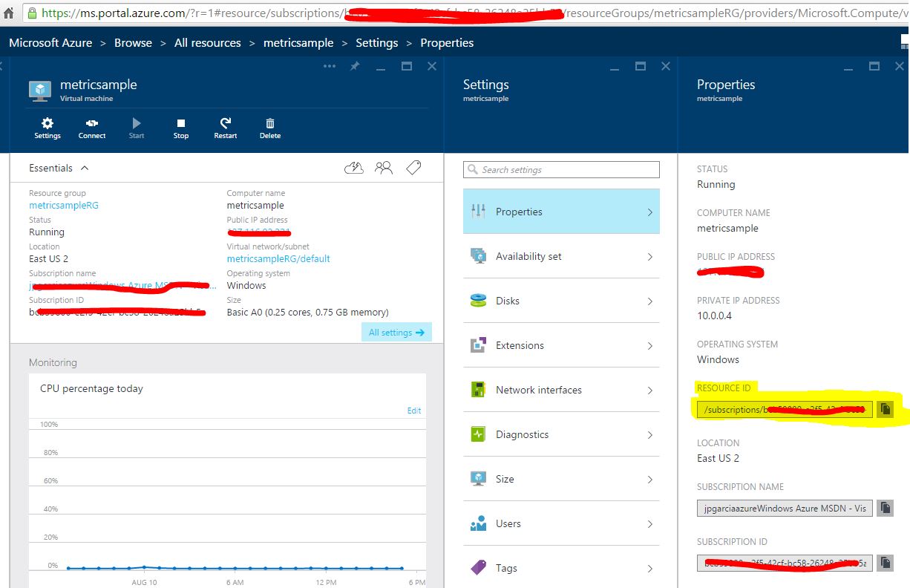910x588 pixels.
Task: Edit the CPU percentage chart
Action: pyautogui.click(x=414, y=411)
